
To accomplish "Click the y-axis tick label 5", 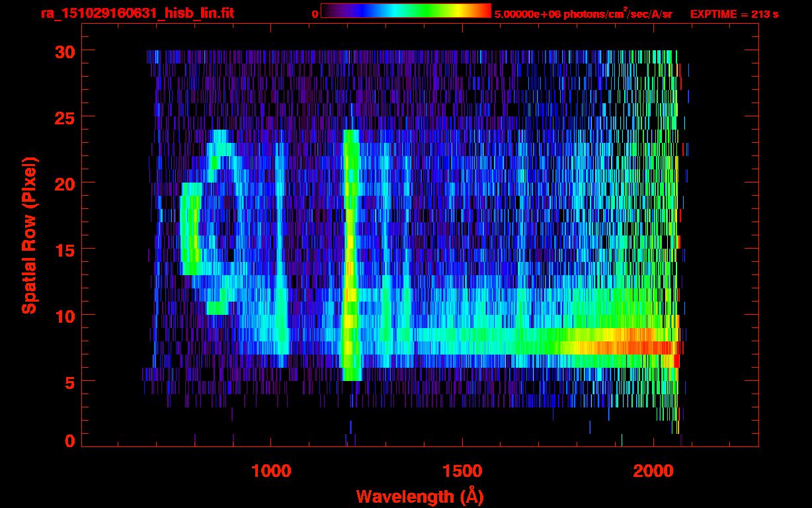I will tap(70, 382).
